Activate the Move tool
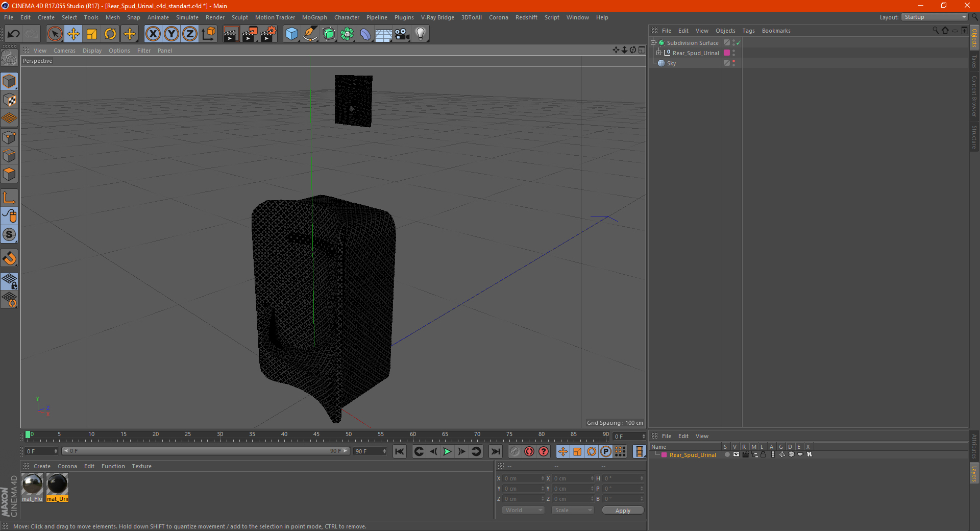The height and width of the screenshot is (531, 980). [x=73, y=34]
